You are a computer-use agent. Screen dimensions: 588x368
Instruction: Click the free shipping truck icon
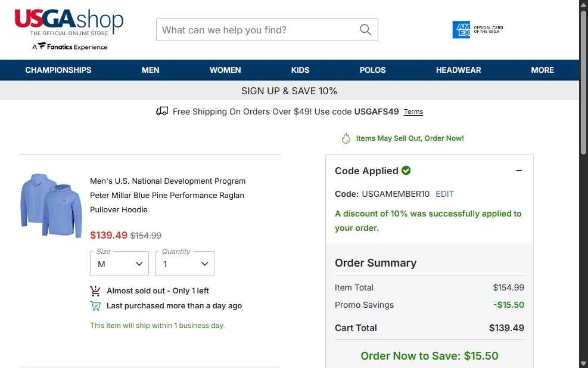click(162, 112)
